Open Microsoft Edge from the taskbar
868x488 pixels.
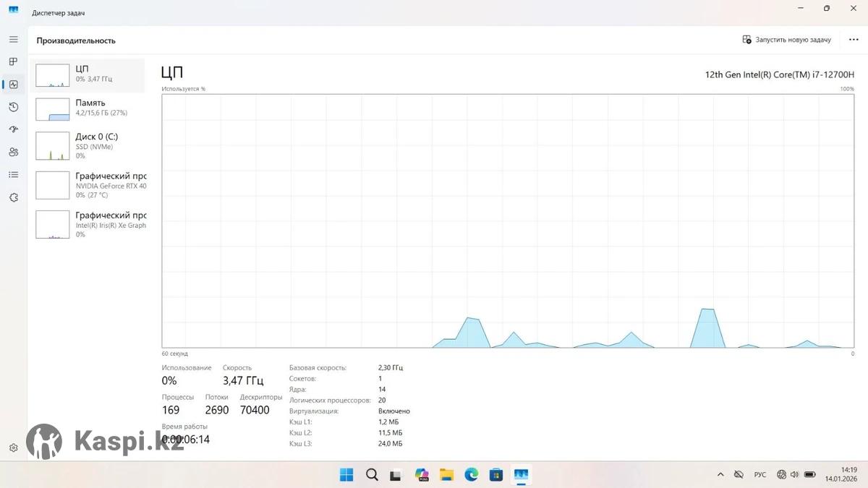472,475
